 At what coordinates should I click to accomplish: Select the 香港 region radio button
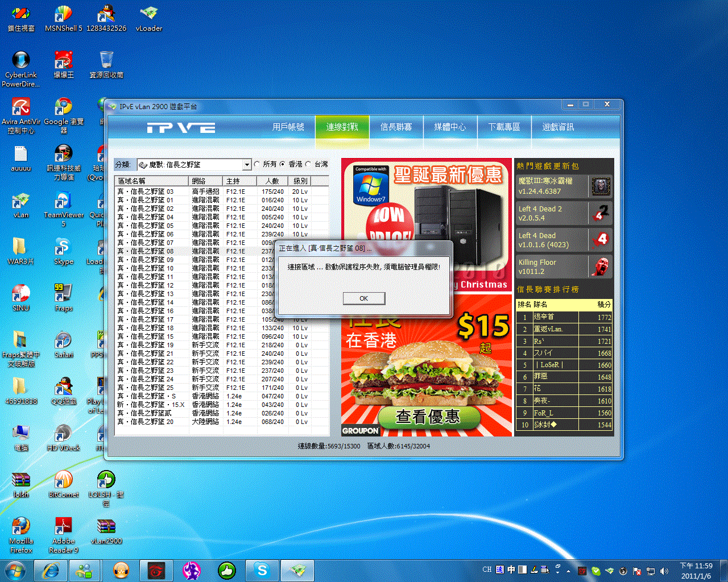283,164
